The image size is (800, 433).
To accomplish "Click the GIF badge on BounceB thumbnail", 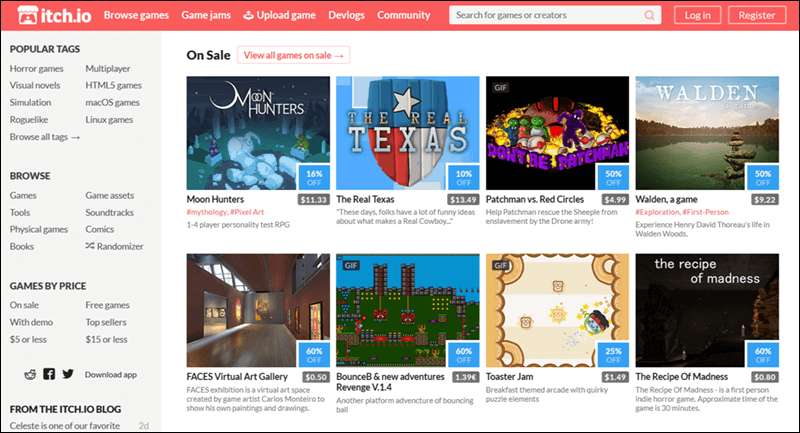I will click(351, 265).
